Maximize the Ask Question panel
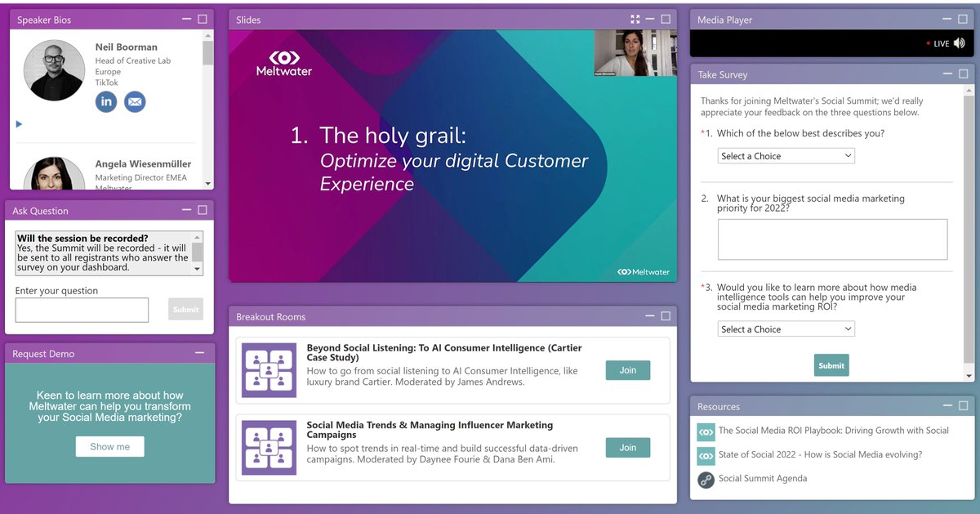980x514 pixels. pos(202,210)
